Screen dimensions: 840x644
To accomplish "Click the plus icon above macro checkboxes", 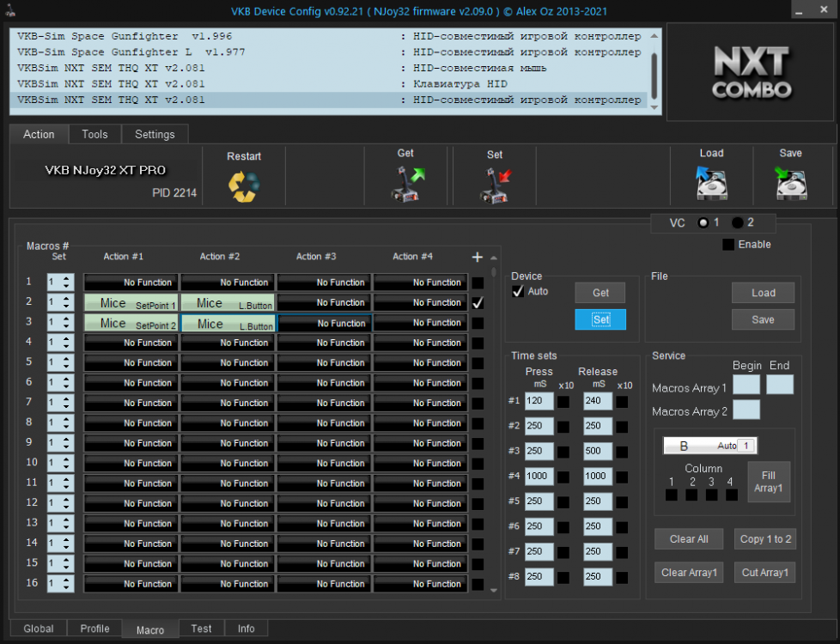I will click(x=478, y=257).
